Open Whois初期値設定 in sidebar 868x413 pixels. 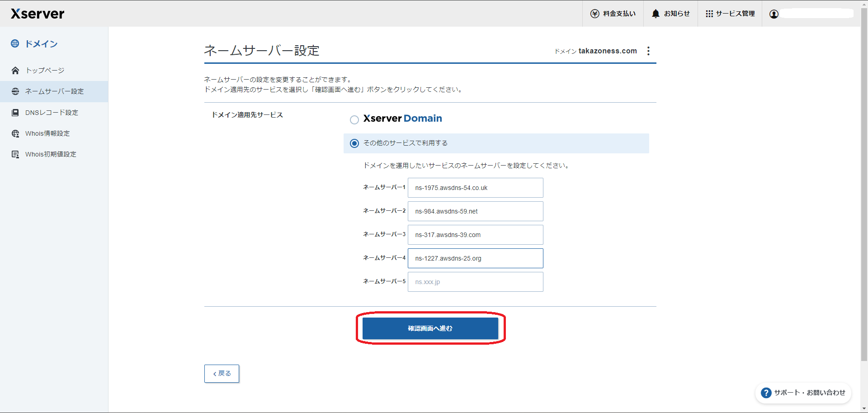(x=54, y=154)
